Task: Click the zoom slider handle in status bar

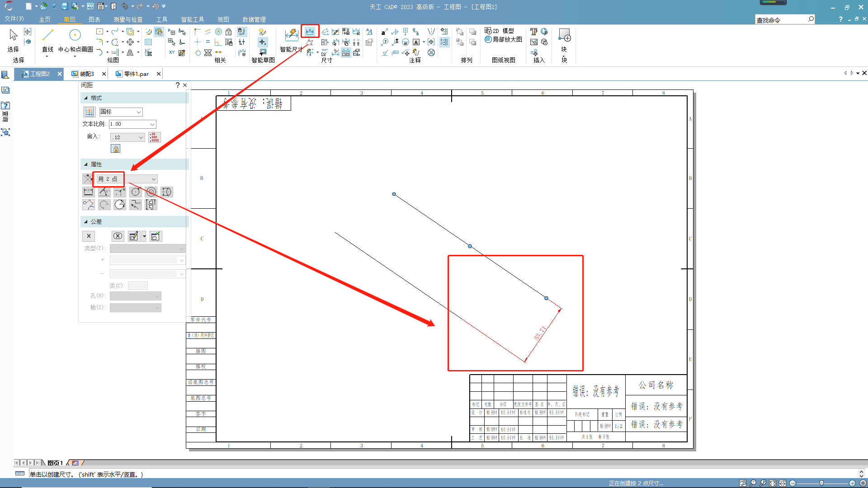Action: tap(821, 483)
